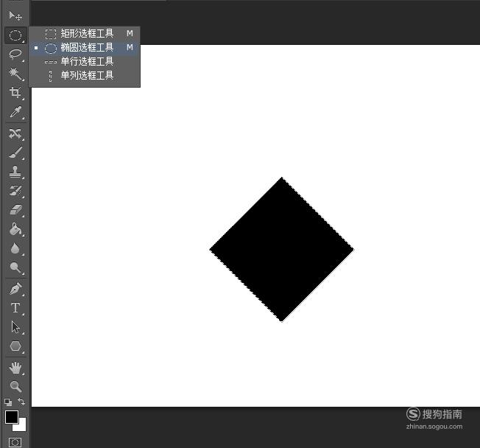Toggle Quick Mask mode

tap(15, 442)
